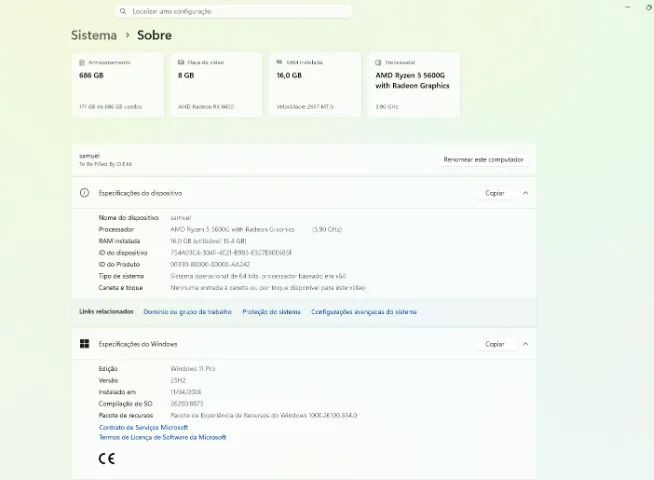Image resolution: width=654 pixels, height=480 pixels.
Task: Open the RAM card showing 16,0 GB
Action: [x=315, y=85]
